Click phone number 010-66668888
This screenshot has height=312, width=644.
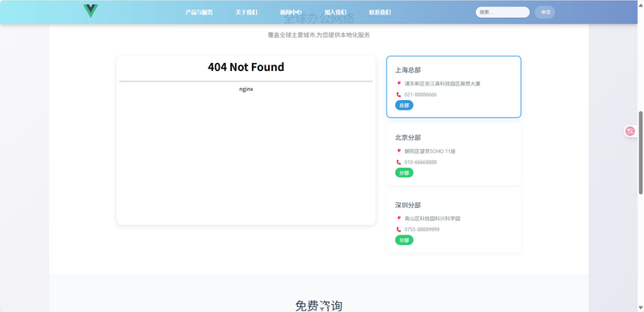pos(420,162)
